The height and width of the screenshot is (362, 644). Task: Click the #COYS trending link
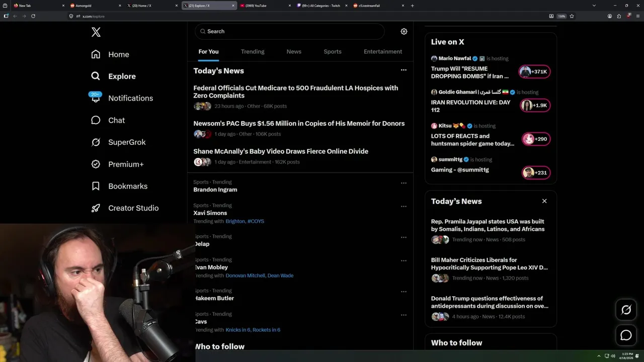tap(256, 221)
